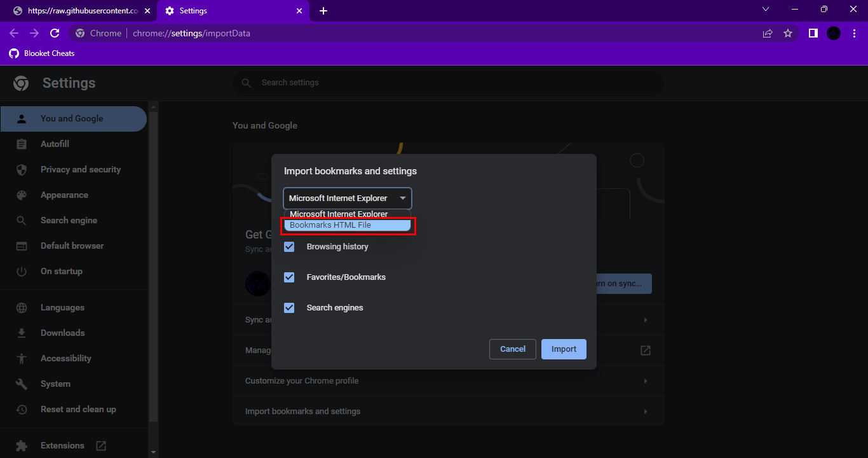Click the Extensions puzzle piece icon
This screenshot has height=458, width=868.
[22, 445]
